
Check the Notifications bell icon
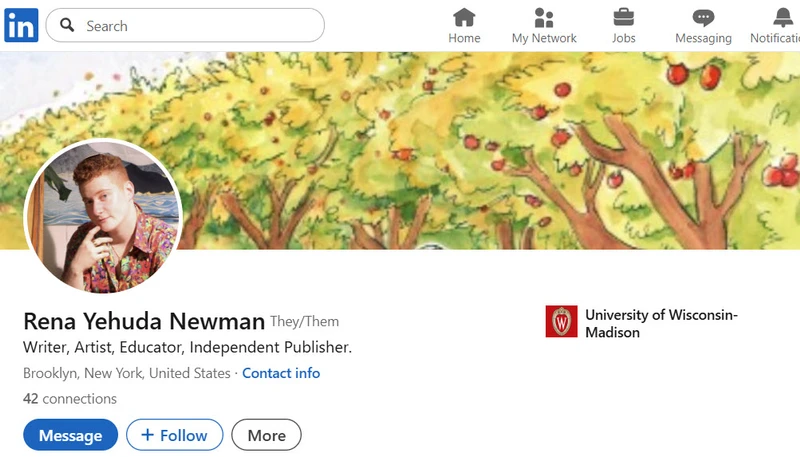[782, 18]
